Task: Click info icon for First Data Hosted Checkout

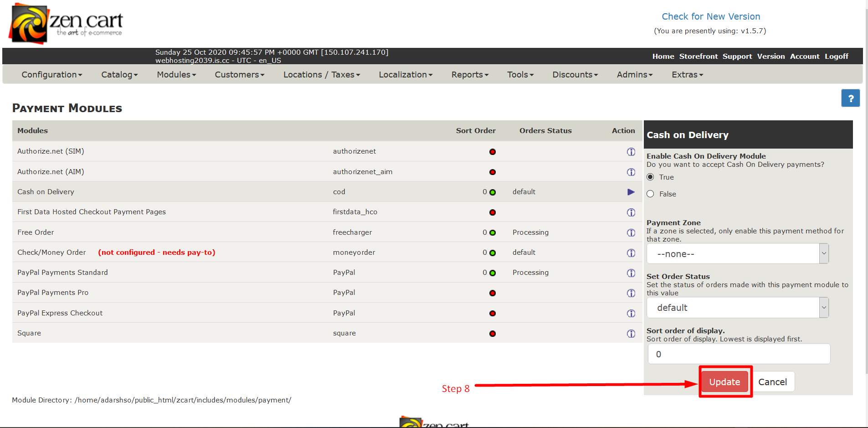Action: (x=631, y=212)
